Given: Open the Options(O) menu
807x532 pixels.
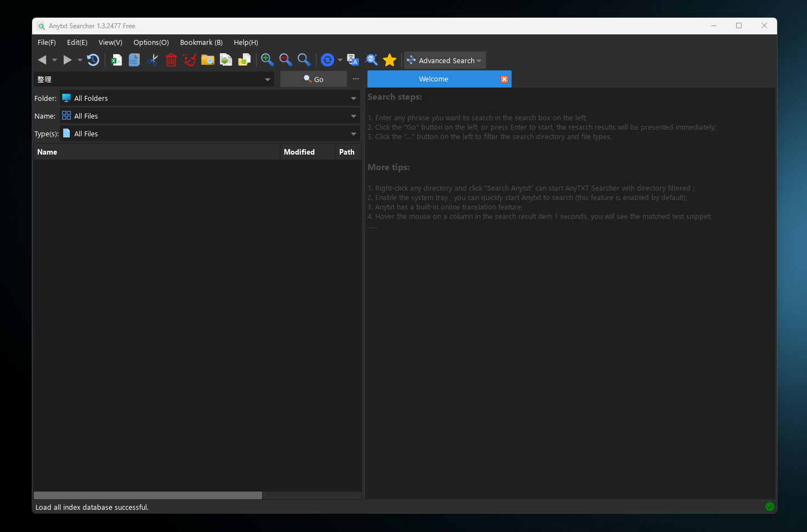Looking at the screenshot, I should click(x=151, y=43).
